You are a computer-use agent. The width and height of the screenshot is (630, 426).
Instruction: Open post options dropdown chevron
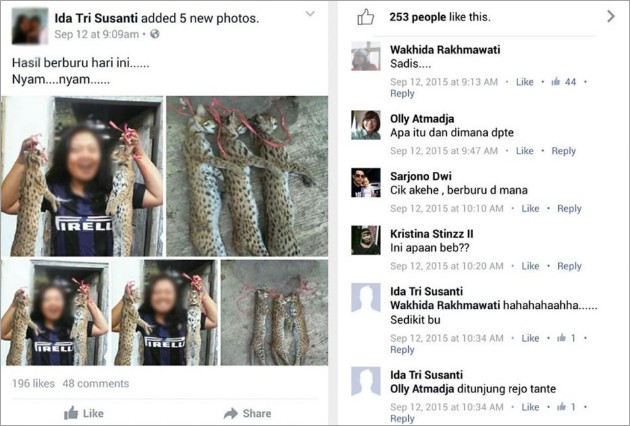(x=310, y=14)
